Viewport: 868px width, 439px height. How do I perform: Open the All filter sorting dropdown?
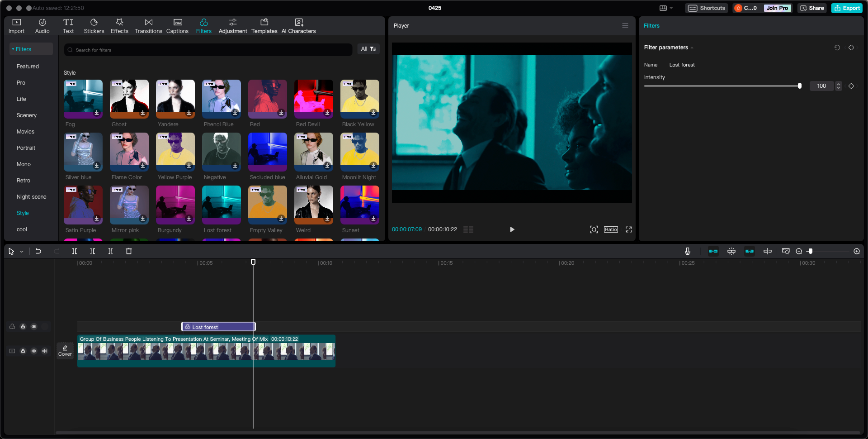(368, 49)
